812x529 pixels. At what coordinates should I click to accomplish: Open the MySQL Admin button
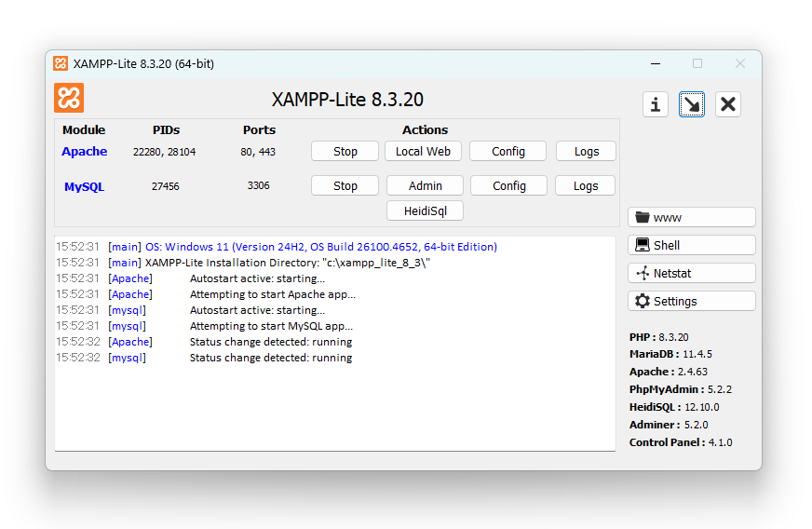[x=426, y=185]
